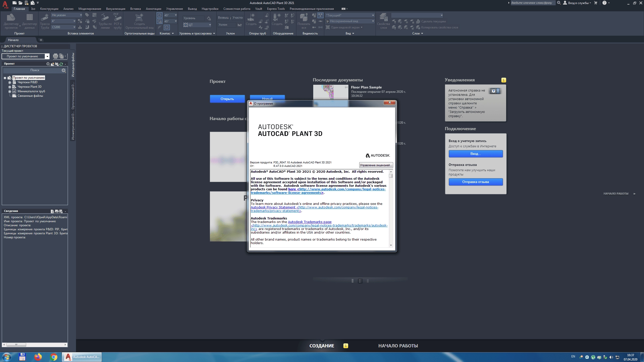Click the Help question mark icon in title bar
This screenshot has width=644, height=362.
[x=605, y=3]
